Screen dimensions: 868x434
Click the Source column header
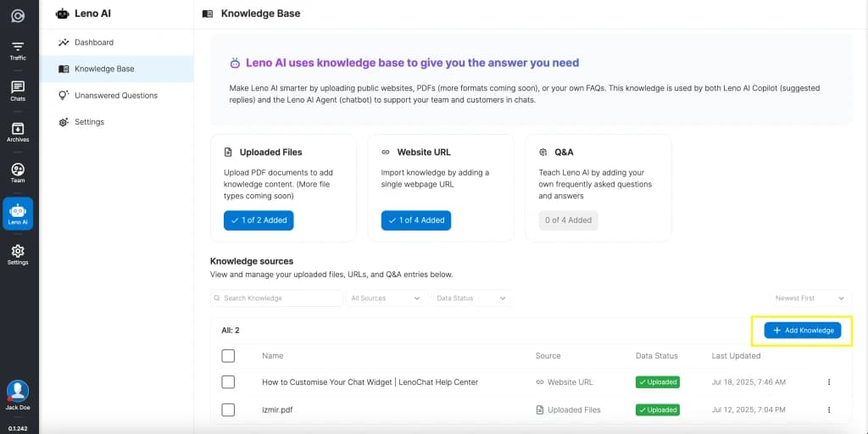pos(548,356)
